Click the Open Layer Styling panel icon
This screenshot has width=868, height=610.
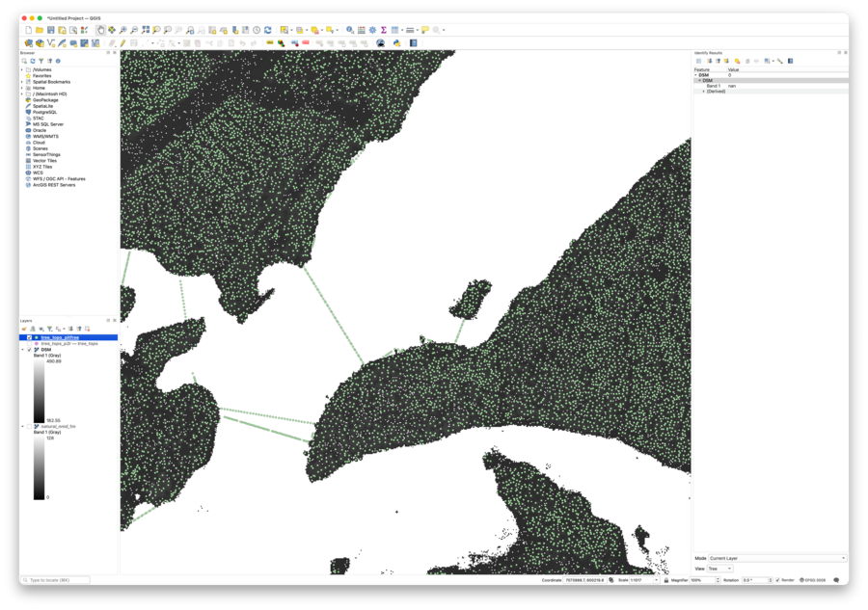pos(24,329)
